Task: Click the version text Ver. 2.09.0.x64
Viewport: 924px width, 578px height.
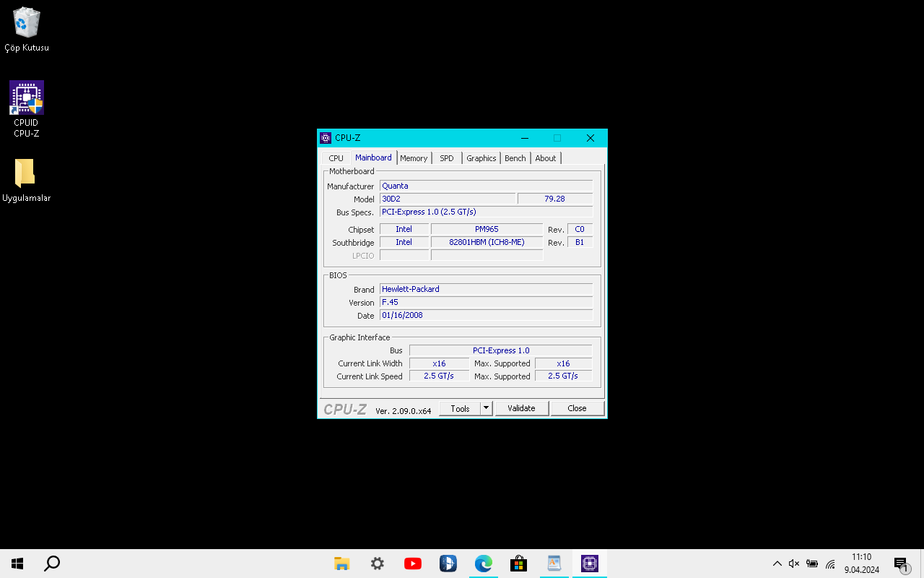Action: click(x=404, y=410)
